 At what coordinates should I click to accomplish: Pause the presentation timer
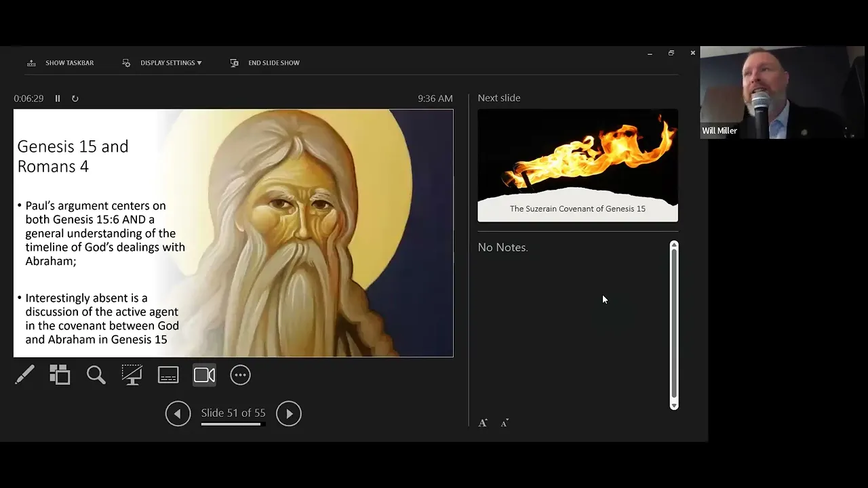click(58, 98)
